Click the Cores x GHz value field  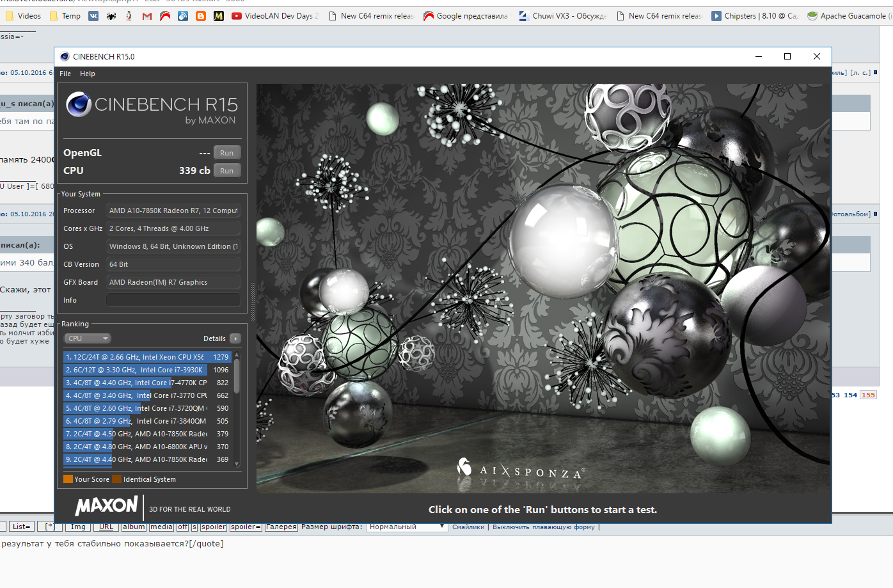point(173,228)
